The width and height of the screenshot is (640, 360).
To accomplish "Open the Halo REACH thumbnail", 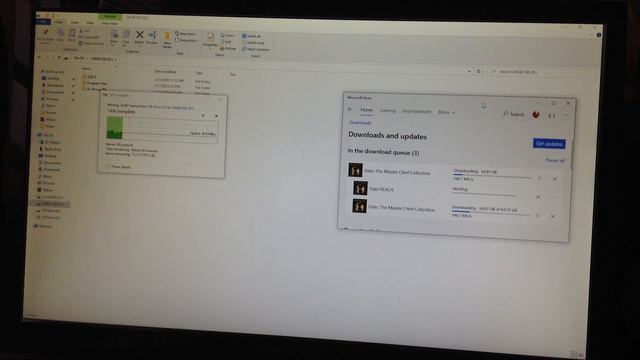I will click(x=360, y=188).
